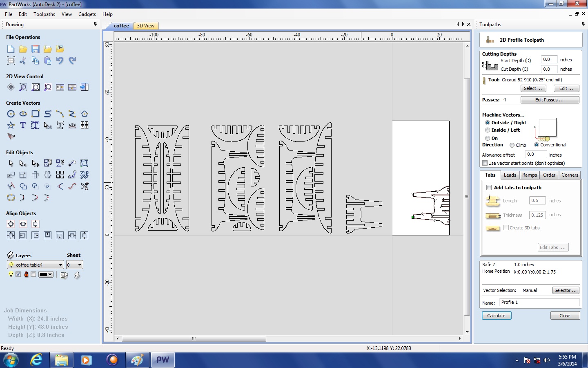Image resolution: width=588 pixels, height=368 pixels.
Task: Click the Array copy grid icon
Action: tap(60, 175)
